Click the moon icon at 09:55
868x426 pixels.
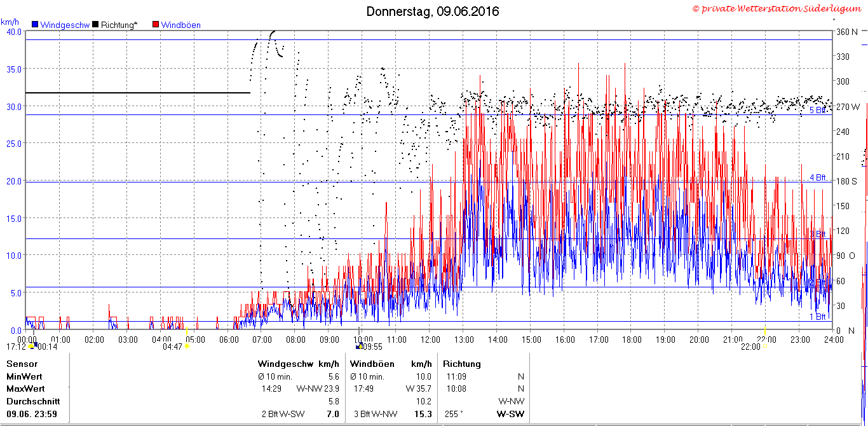click(x=359, y=347)
